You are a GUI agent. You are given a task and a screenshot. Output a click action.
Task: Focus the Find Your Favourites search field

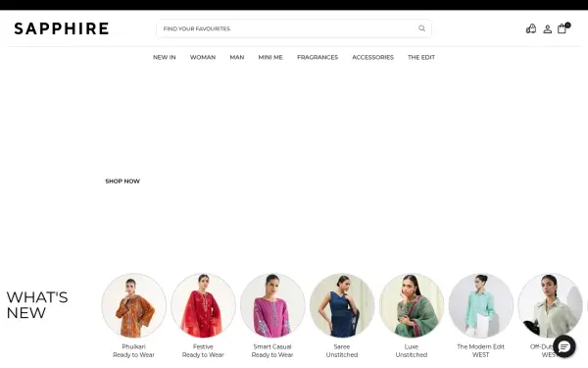click(x=294, y=28)
